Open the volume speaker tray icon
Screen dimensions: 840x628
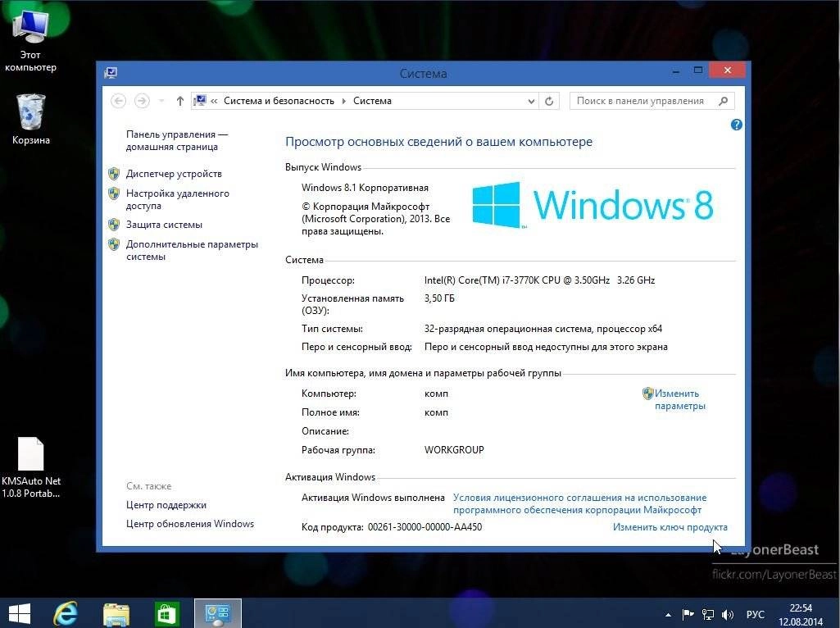tap(728, 615)
